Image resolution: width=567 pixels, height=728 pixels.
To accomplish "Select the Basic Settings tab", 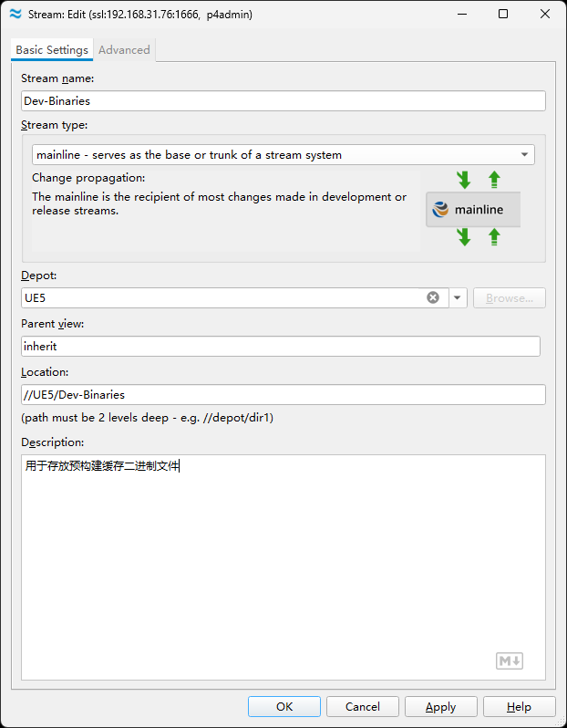I will pos(52,49).
